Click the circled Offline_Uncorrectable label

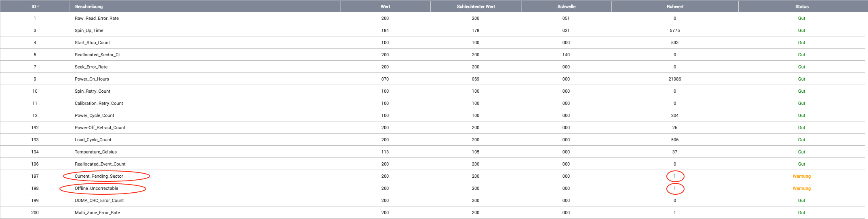pyautogui.click(x=97, y=188)
